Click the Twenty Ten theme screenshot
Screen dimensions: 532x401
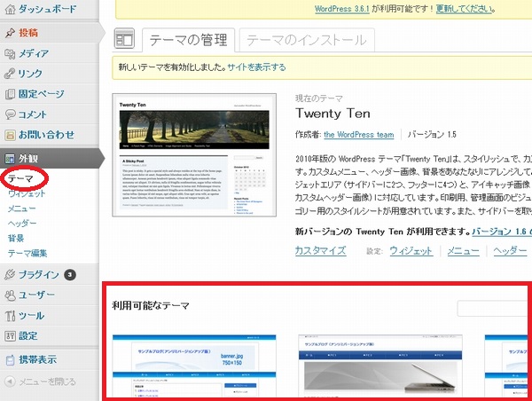(x=194, y=155)
